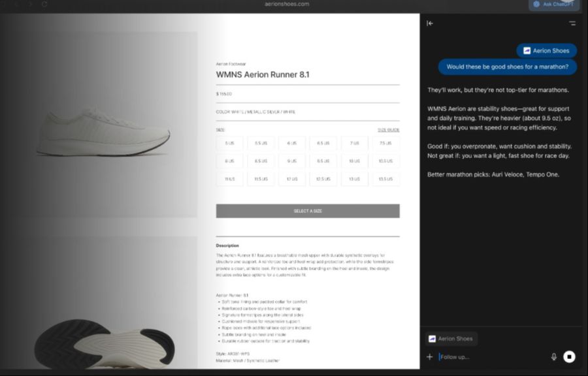Viewport: 588px width, 376px height.
Task: Open the Size Guide link
Action: (389, 130)
